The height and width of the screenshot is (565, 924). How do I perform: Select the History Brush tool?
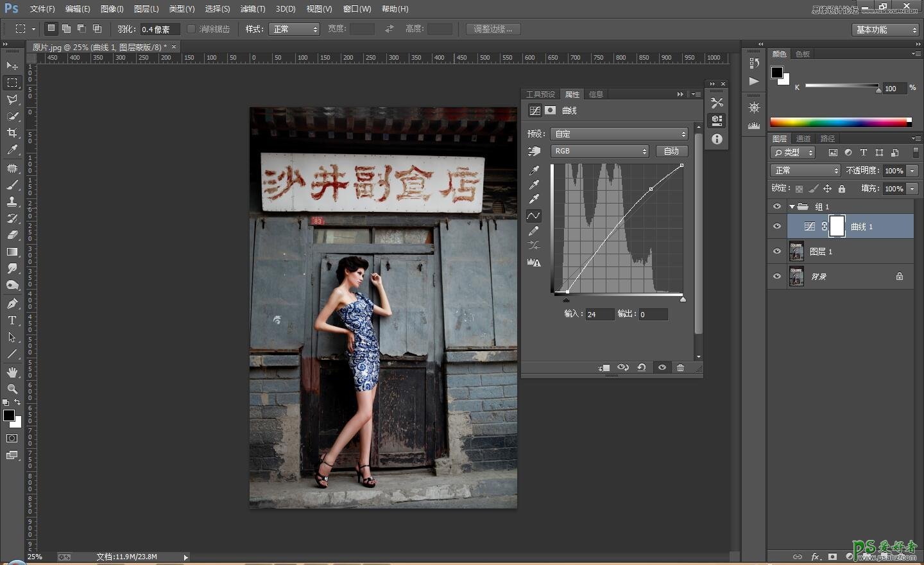tap(12, 218)
